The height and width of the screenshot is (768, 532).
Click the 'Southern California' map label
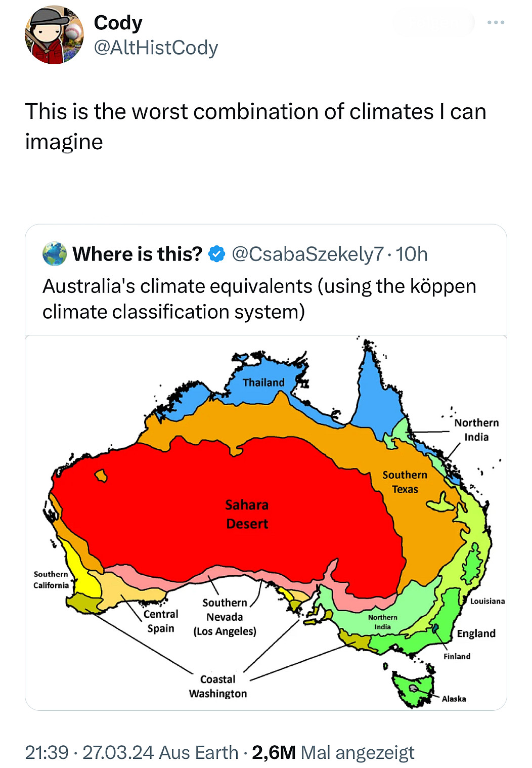51,580
